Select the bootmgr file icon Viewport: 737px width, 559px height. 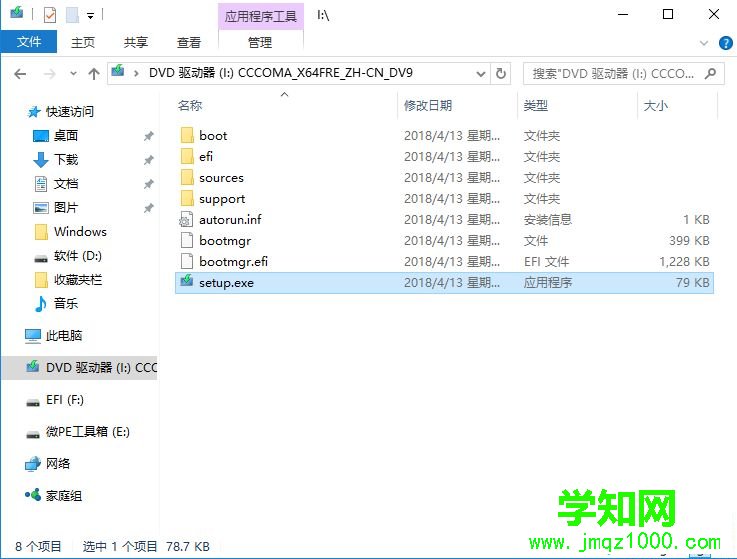187,240
